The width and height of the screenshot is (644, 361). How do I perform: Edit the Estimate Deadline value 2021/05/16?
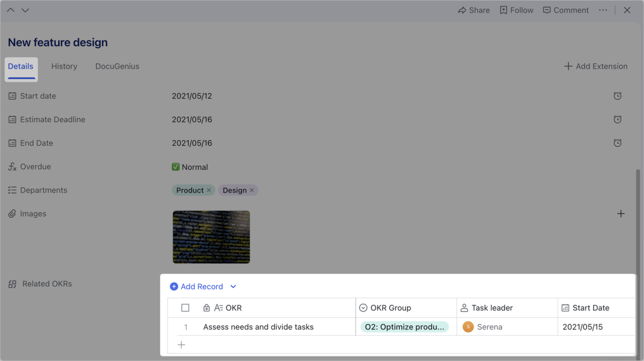[x=192, y=119]
